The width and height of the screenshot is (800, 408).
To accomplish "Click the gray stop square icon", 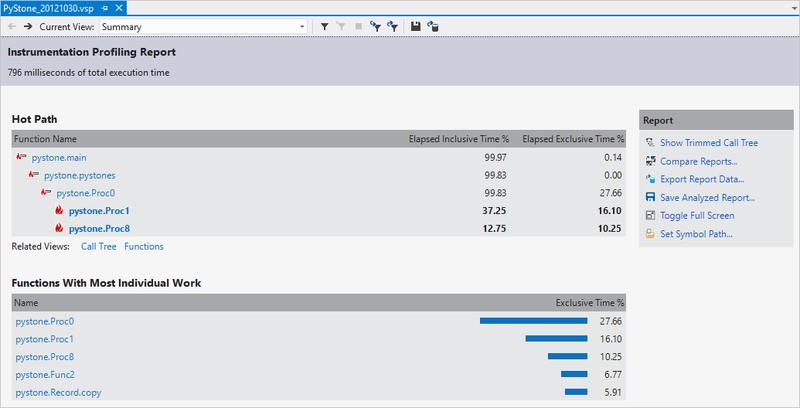I will (358, 27).
